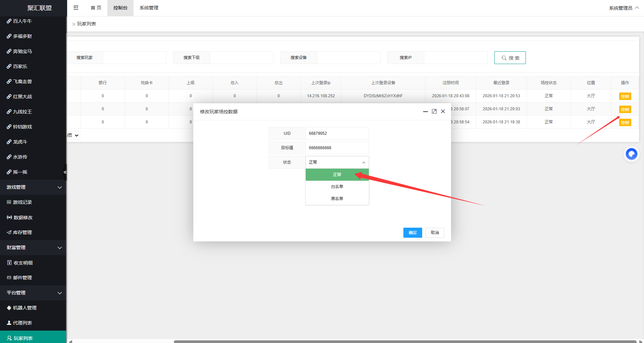Select 白名单 from the status dropdown
This screenshot has height=343, width=644.
(337, 187)
